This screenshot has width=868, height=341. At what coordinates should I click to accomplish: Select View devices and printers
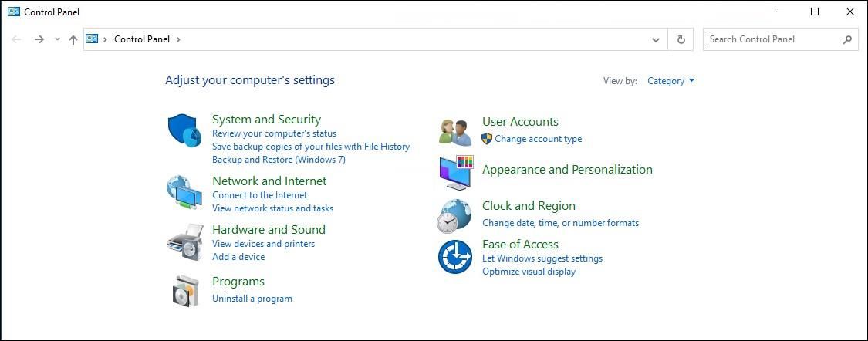click(x=263, y=244)
